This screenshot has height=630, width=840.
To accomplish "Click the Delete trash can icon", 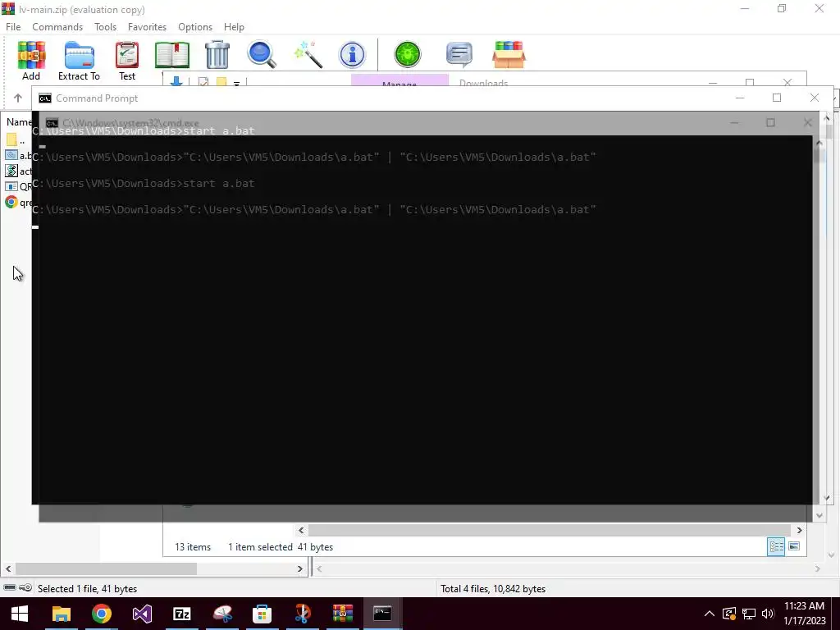I will (x=217, y=55).
